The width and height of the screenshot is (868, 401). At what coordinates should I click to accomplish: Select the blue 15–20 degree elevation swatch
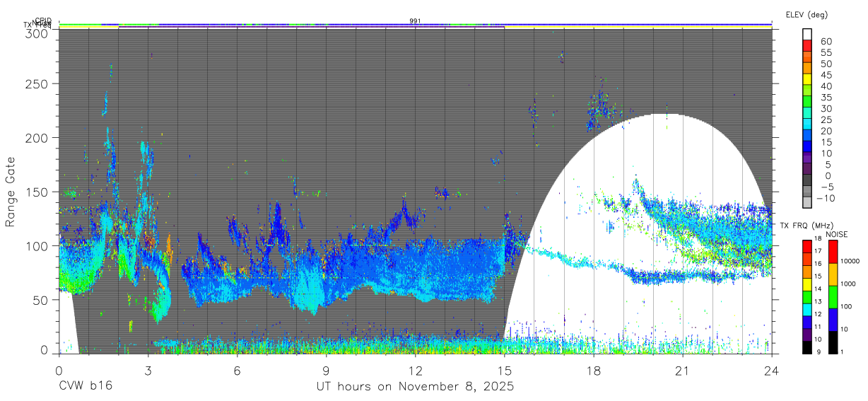point(807,136)
